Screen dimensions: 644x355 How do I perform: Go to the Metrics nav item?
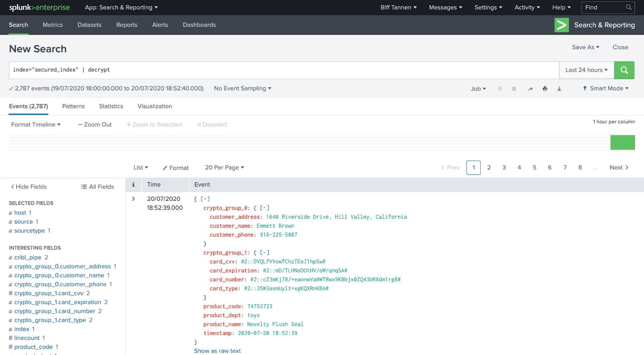[x=53, y=25]
